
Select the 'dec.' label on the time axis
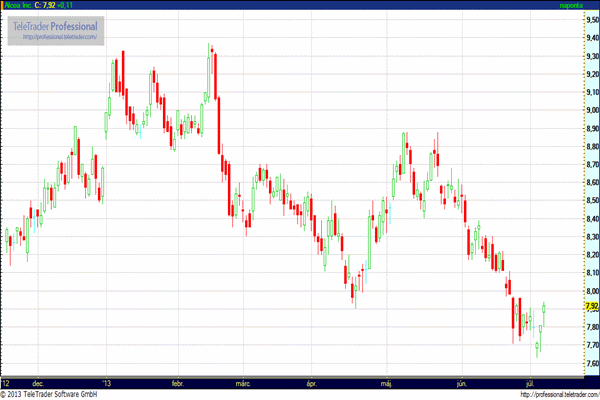[38, 383]
